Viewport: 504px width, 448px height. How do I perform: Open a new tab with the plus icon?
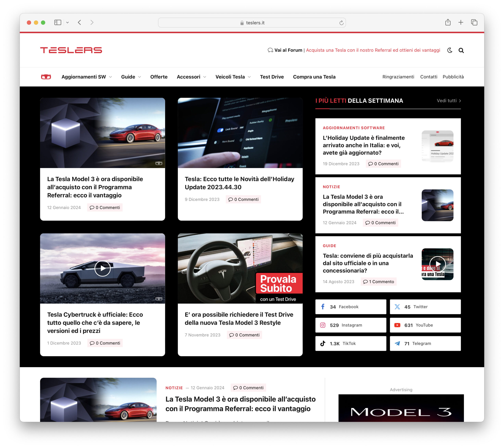pyautogui.click(x=461, y=22)
